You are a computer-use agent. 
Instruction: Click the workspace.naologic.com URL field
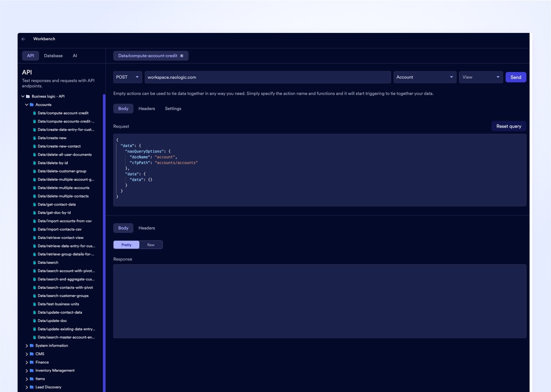click(x=267, y=77)
